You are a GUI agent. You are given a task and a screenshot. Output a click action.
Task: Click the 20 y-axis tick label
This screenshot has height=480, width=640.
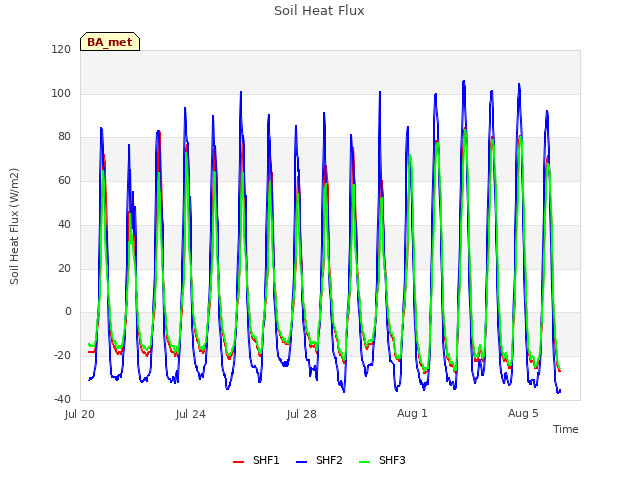pos(64,269)
